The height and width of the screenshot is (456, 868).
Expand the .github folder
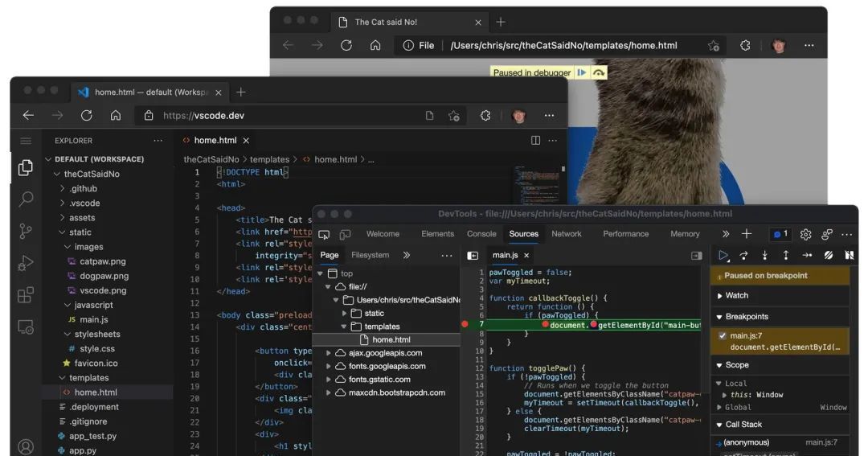[x=63, y=188]
